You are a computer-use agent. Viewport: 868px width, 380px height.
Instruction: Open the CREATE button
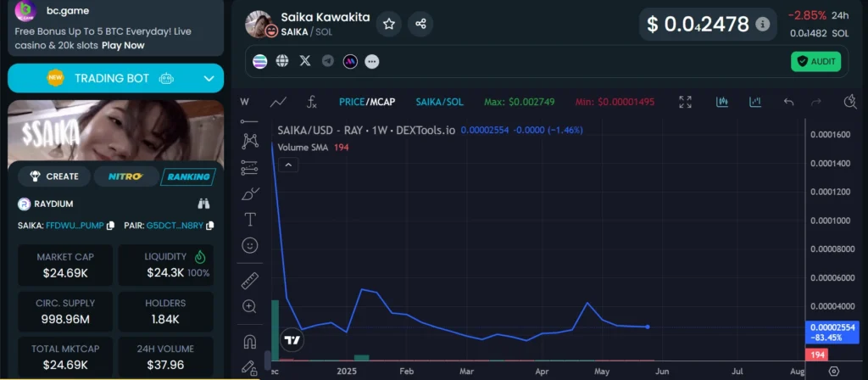pyautogui.click(x=54, y=176)
